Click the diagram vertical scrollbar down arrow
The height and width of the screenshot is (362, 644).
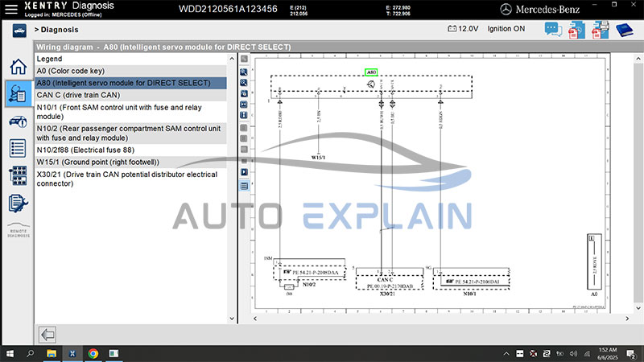(x=638, y=308)
